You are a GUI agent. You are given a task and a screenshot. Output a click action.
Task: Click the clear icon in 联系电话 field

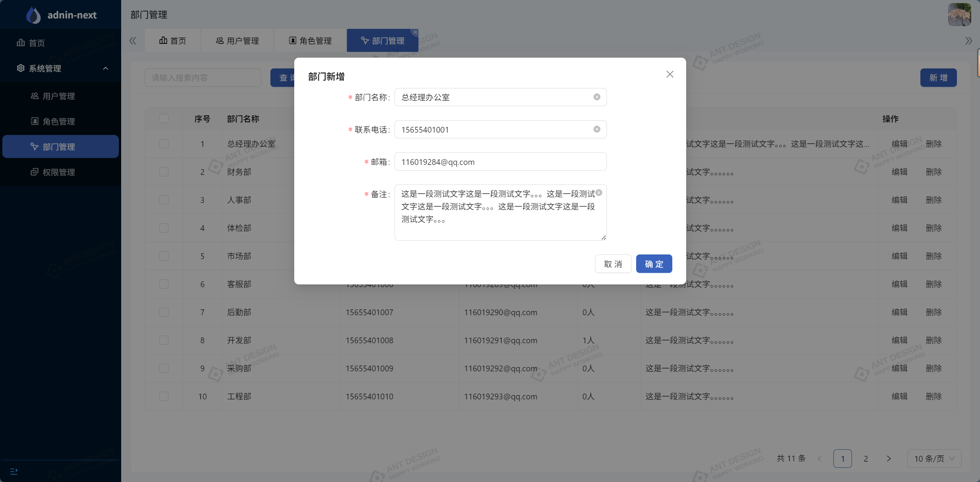[597, 129]
